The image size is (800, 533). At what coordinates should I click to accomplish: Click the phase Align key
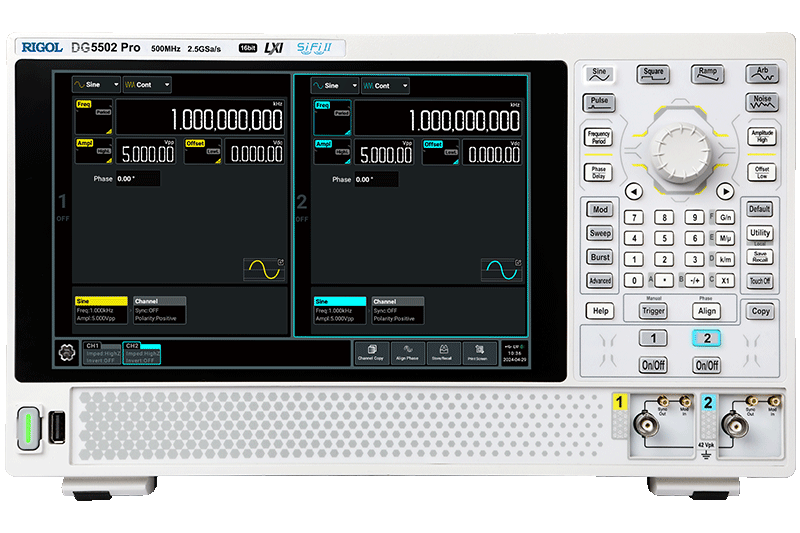[x=707, y=311]
